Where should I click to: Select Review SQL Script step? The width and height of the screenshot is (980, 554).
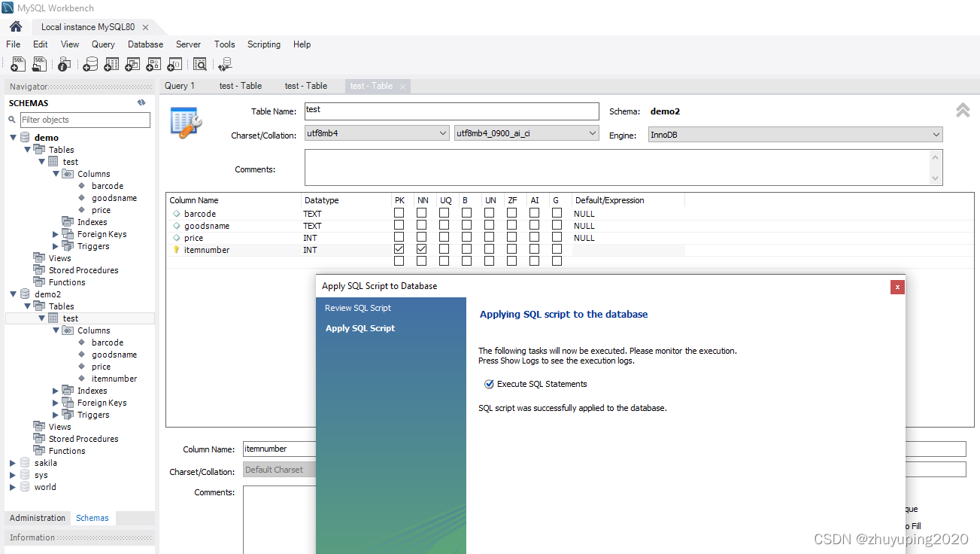358,308
